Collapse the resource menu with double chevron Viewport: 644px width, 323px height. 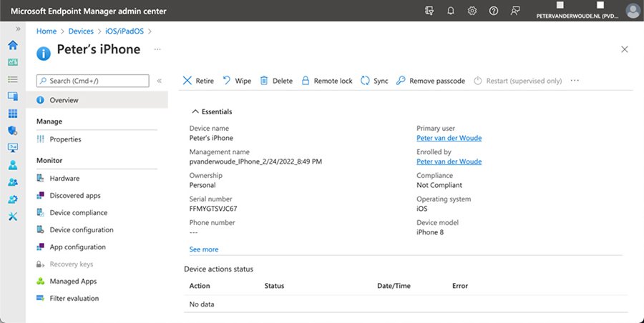point(160,81)
